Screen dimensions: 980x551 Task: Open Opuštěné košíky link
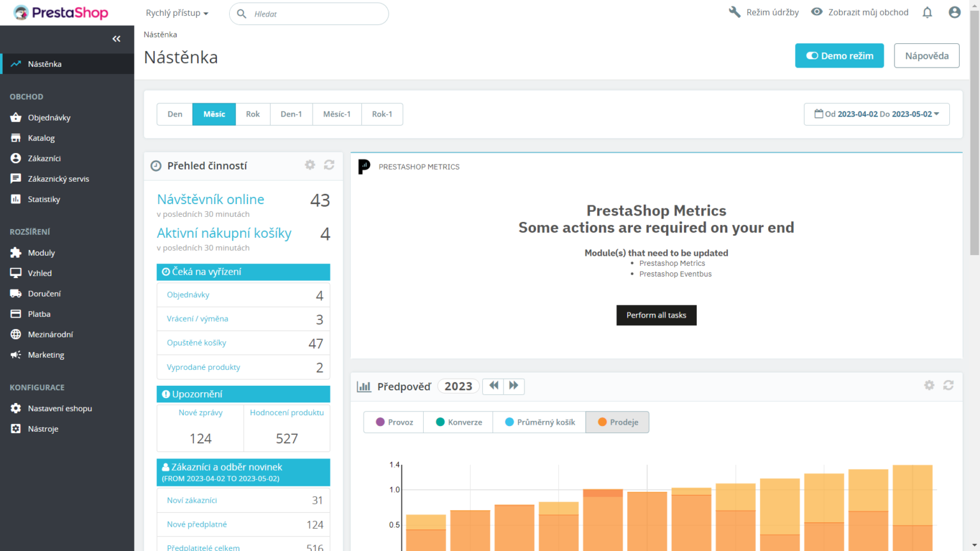[x=197, y=342]
